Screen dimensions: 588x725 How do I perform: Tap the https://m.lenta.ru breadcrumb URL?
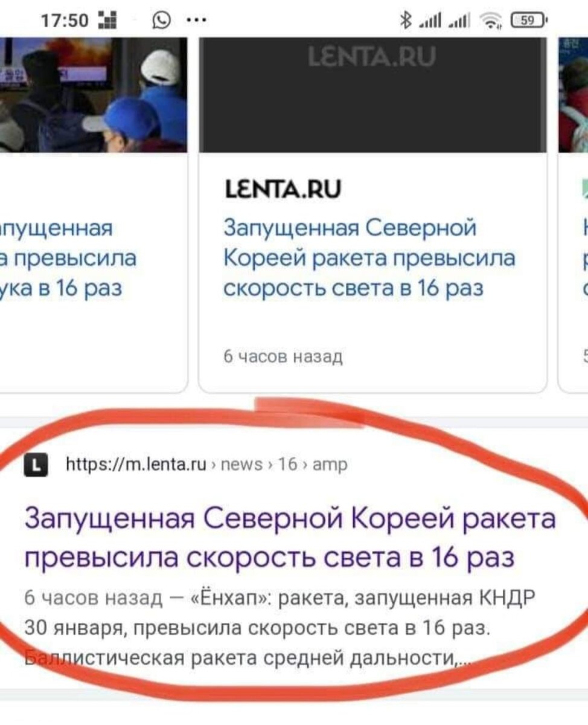[135, 464]
